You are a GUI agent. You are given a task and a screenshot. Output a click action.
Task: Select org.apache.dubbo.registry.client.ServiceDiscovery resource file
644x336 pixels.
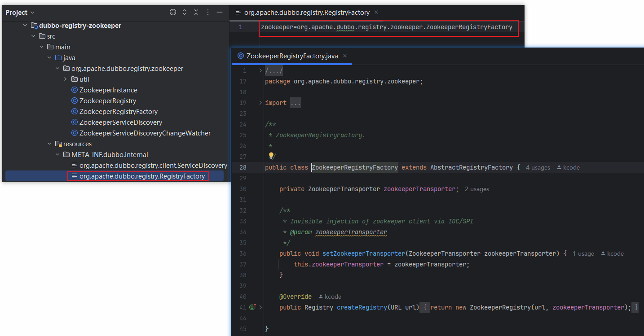[153, 166]
